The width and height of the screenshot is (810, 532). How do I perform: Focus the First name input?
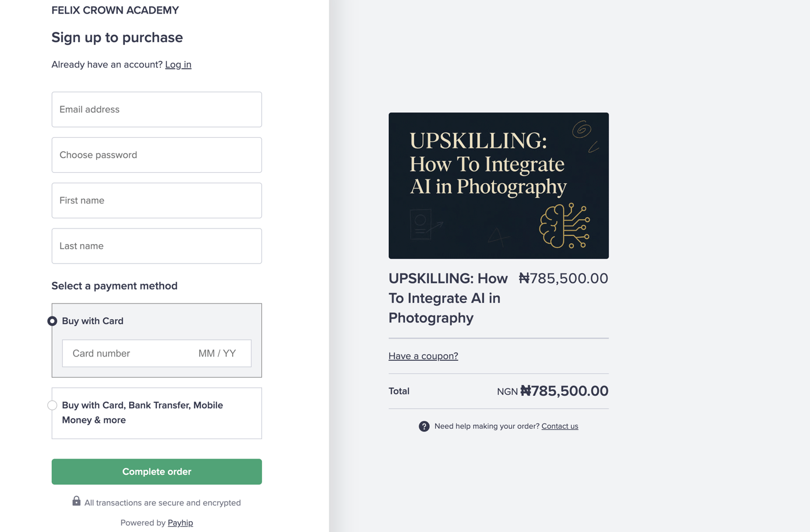pyautogui.click(x=157, y=200)
